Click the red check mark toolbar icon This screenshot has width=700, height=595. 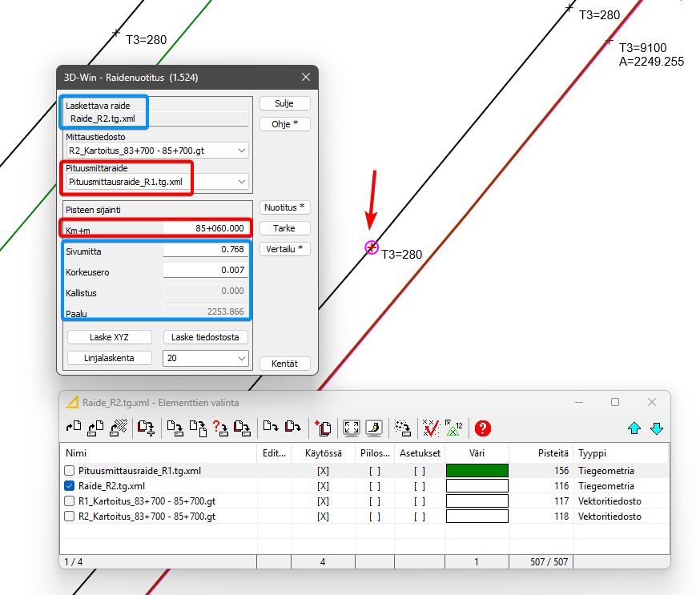click(431, 428)
